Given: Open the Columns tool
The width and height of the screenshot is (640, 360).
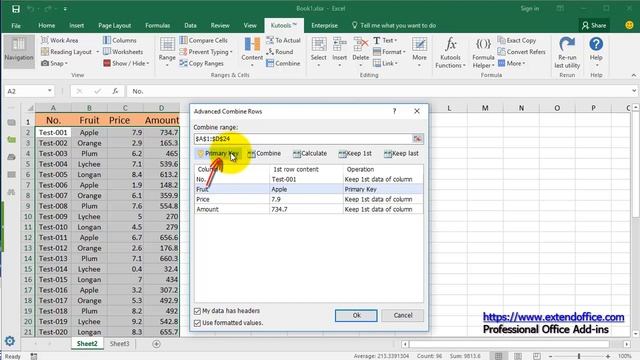Looking at the screenshot, I should (x=120, y=40).
